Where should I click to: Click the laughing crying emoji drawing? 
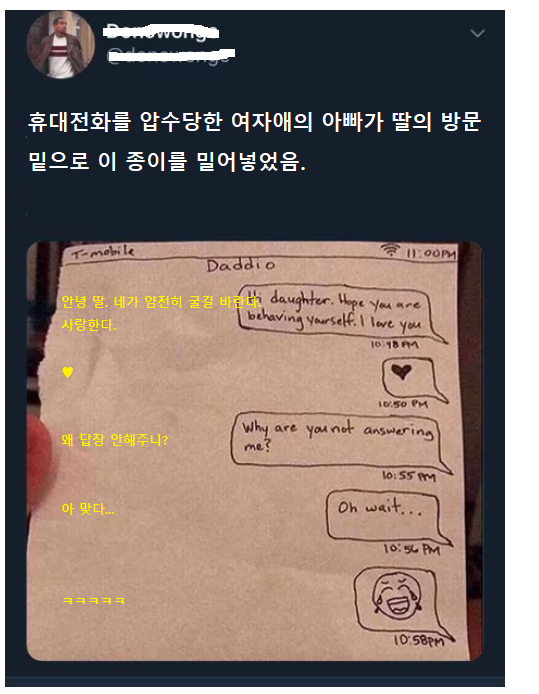pyautogui.click(x=396, y=595)
